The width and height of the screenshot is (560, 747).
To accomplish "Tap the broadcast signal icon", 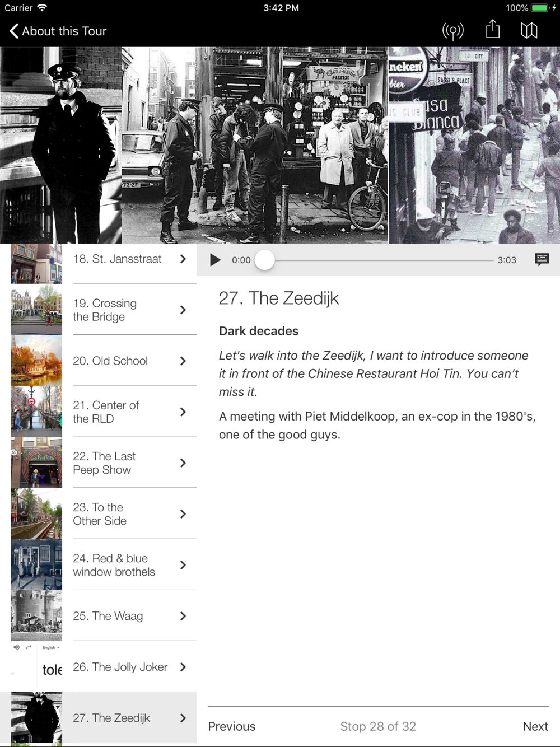I will (x=452, y=31).
